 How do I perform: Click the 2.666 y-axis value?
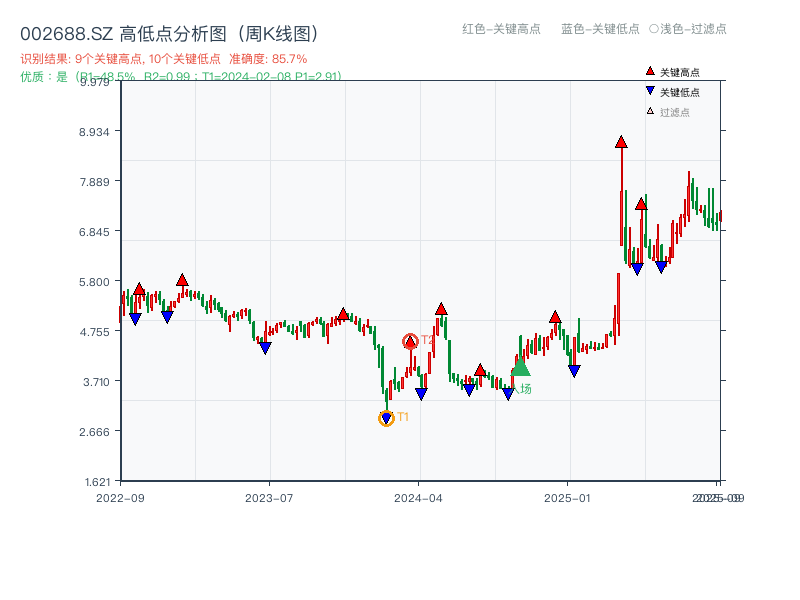click(x=94, y=432)
